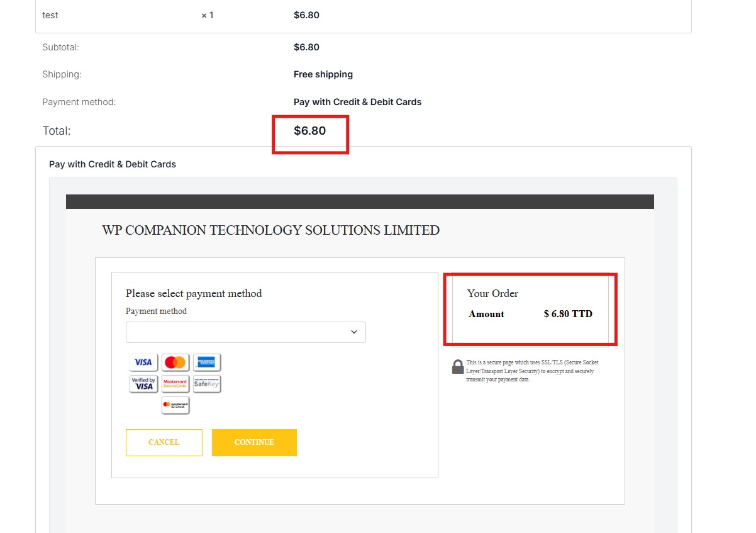Click the "test" product name in order
Image resolution: width=756 pixels, height=533 pixels.
[50, 15]
